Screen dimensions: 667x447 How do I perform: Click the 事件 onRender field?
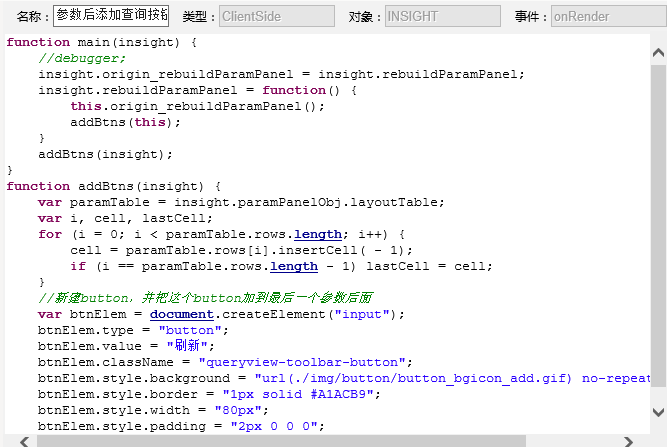[609, 16]
